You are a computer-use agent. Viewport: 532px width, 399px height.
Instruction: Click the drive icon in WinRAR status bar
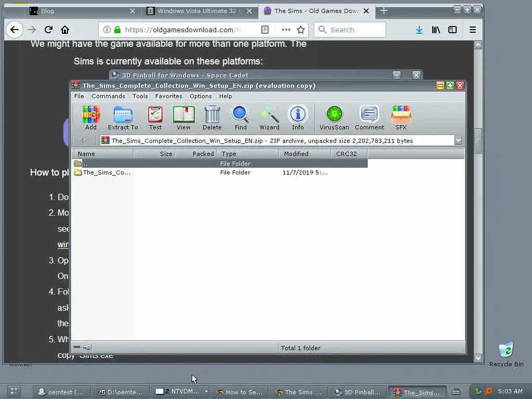77,347
